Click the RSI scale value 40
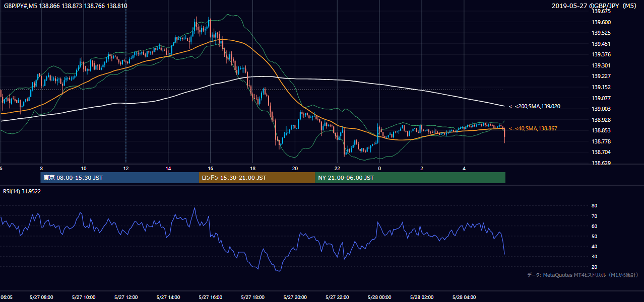 pyautogui.click(x=594, y=246)
